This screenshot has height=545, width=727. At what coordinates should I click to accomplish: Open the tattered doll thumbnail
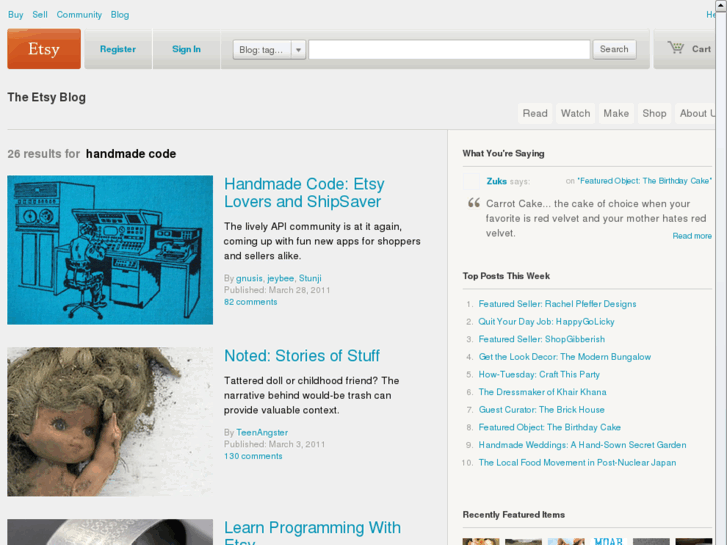coord(110,422)
